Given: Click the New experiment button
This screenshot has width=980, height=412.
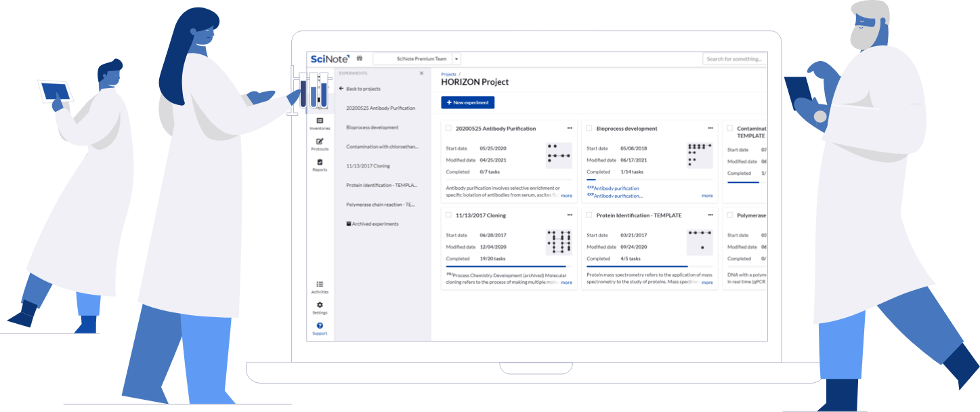Looking at the screenshot, I should pyautogui.click(x=468, y=102).
